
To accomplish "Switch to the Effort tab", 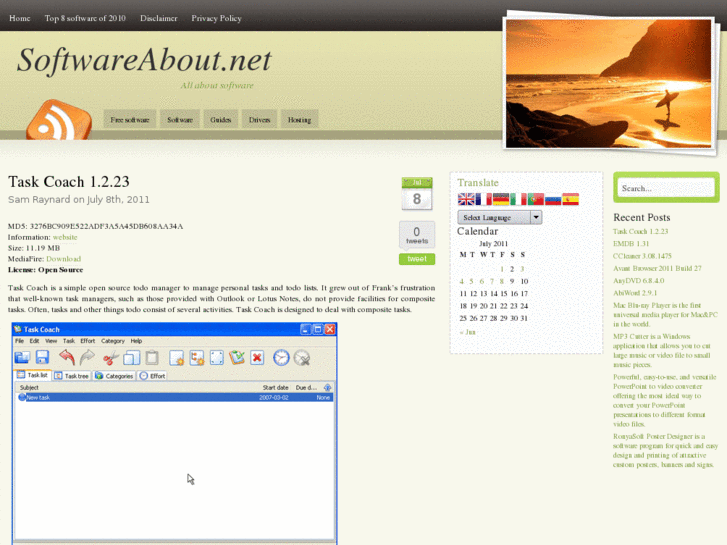I will pos(152,376).
